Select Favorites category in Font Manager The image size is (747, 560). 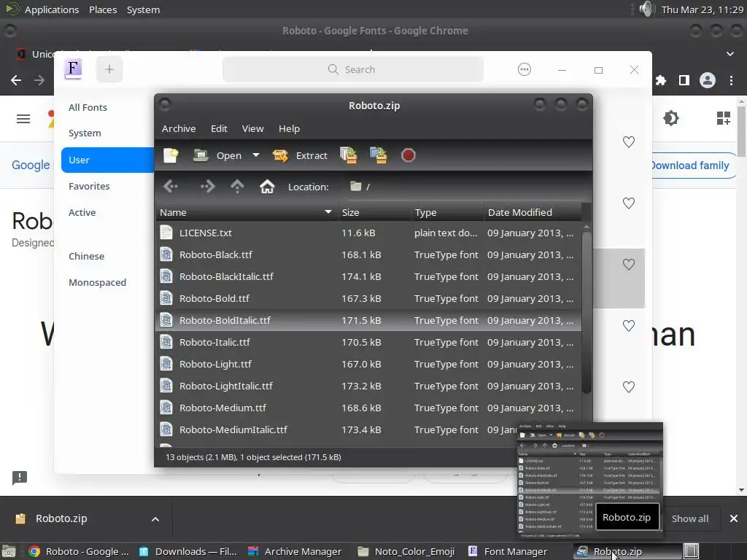[89, 186]
